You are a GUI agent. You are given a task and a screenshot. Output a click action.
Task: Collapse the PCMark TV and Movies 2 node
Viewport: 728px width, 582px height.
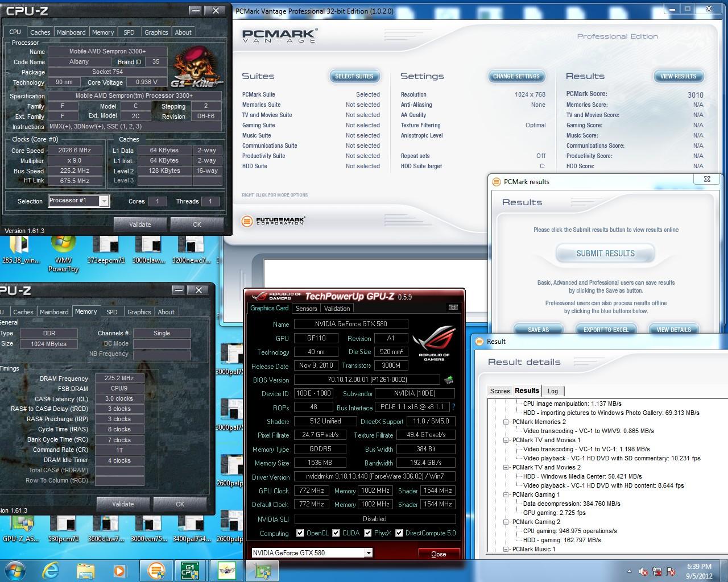pos(506,467)
